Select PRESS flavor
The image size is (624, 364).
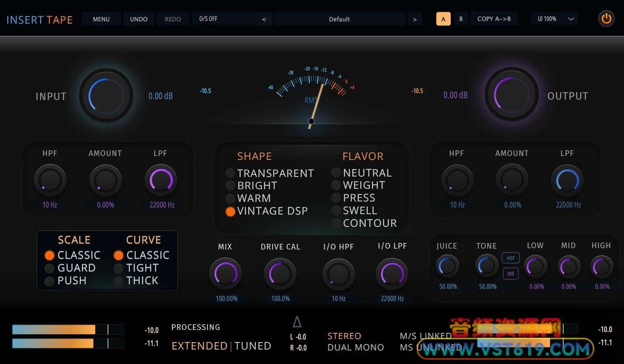pyautogui.click(x=353, y=198)
